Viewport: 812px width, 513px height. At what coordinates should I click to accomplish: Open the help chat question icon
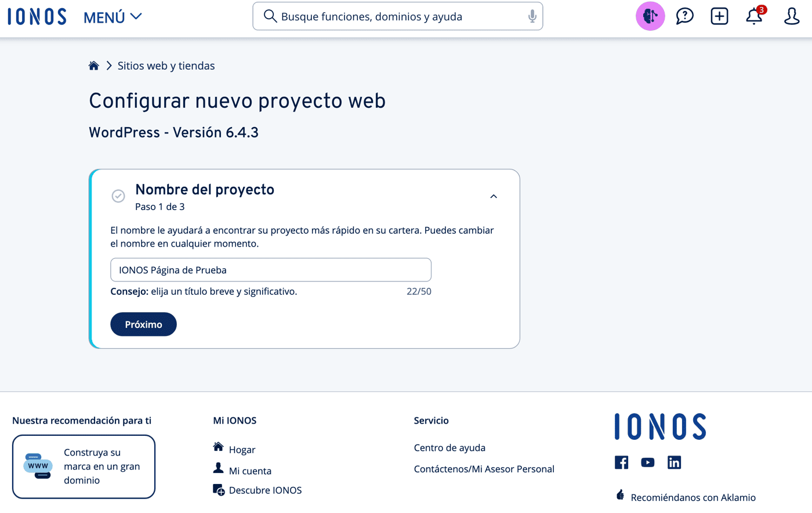[x=685, y=16]
